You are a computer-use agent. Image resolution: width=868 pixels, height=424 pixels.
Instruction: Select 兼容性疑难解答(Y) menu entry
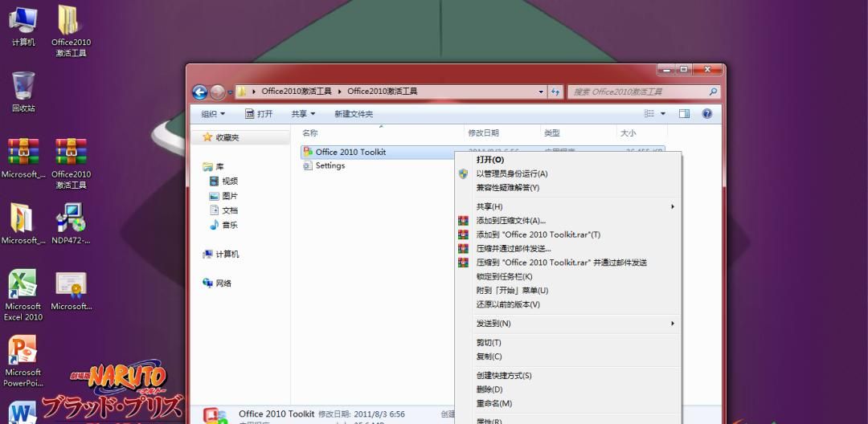[568, 187]
